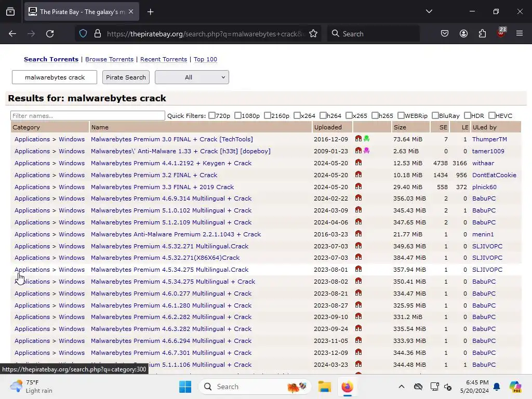
Task: Toggle the HEVC quick filter
Action: click(491, 115)
